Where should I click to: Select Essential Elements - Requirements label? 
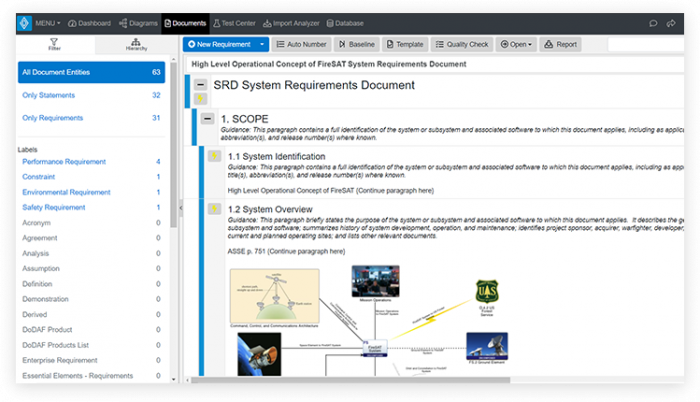[78, 376]
